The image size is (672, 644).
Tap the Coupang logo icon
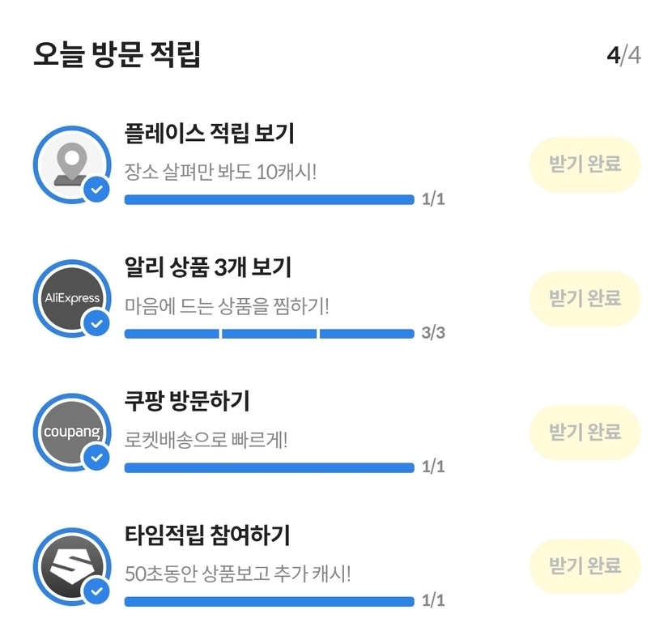tap(71, 431)
